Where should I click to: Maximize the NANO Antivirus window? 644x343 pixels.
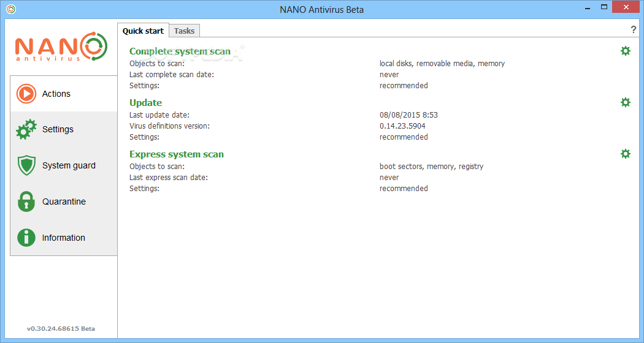604,7
